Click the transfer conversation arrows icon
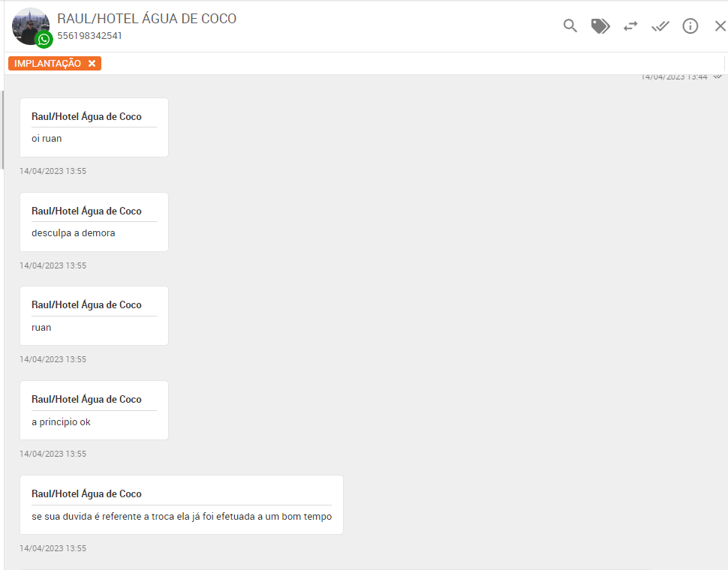 coord(630,26)
